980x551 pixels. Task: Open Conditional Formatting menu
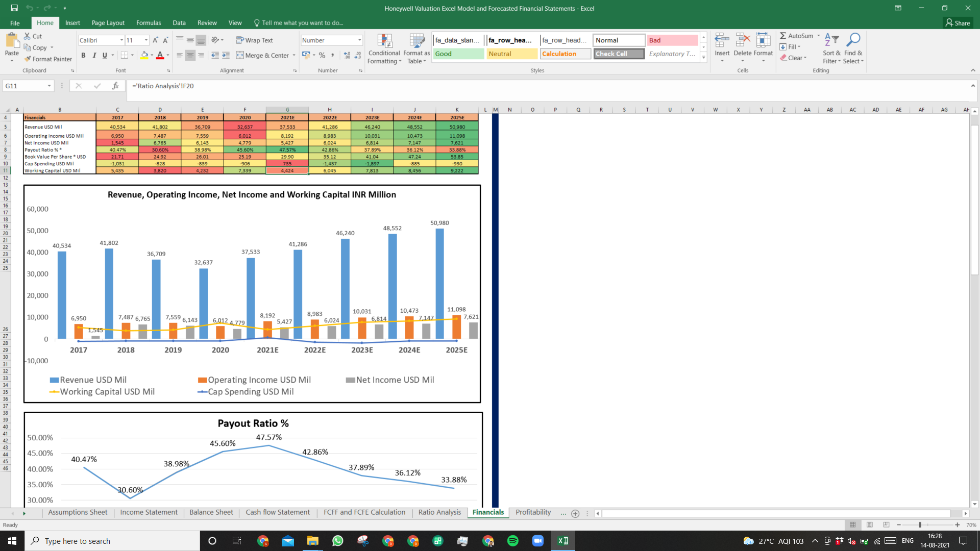384,49
